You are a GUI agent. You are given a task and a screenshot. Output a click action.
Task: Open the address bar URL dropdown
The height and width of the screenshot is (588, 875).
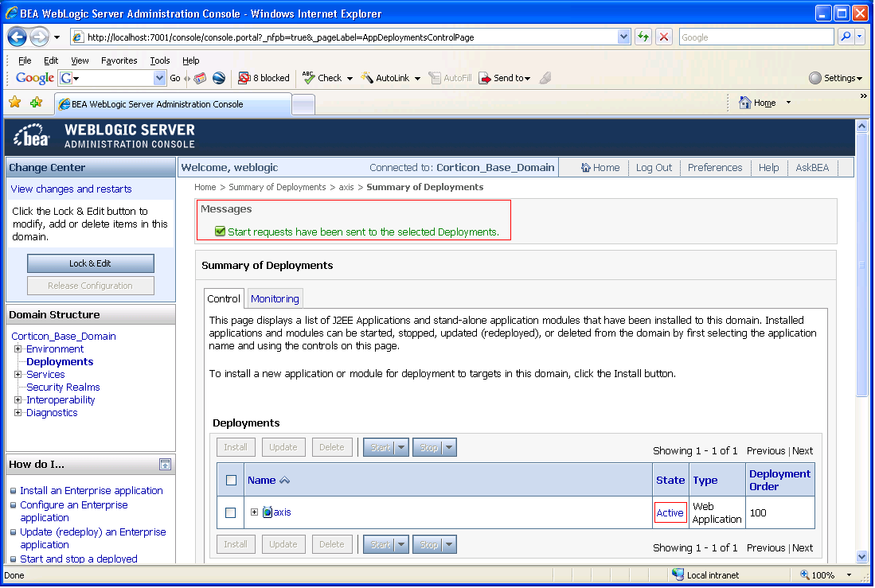pos(624,37)
